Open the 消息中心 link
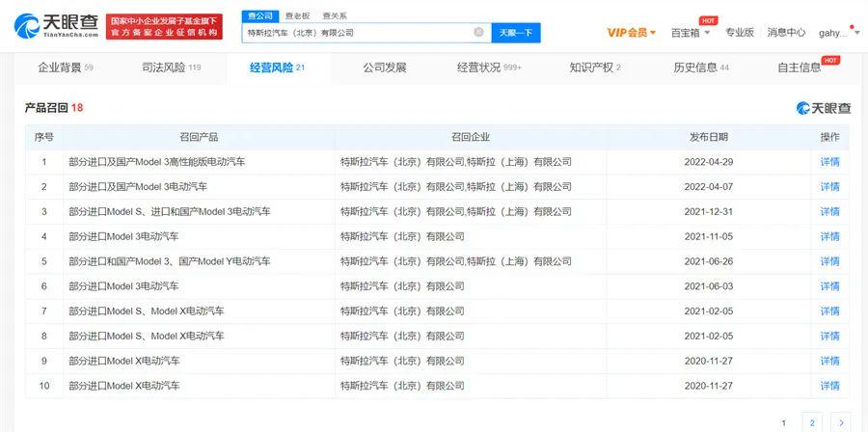868x432 pixels. point(786,33)
